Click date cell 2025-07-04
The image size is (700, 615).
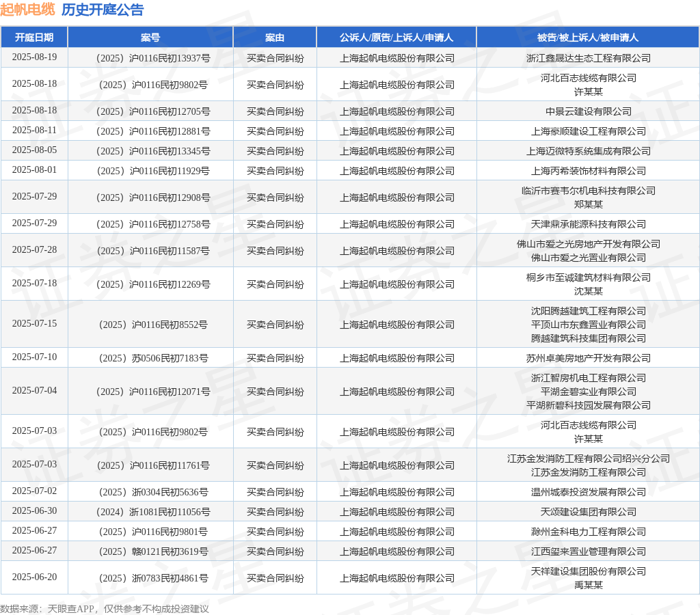(34, 390)
